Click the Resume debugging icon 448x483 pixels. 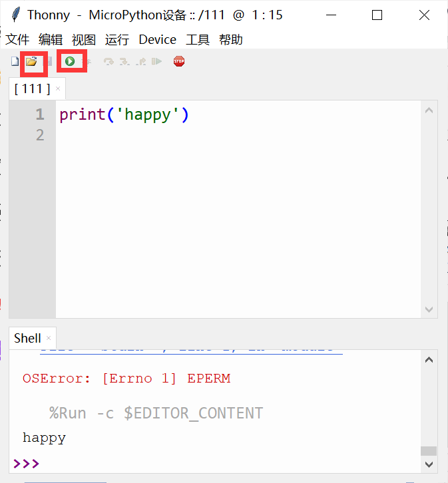157,62
